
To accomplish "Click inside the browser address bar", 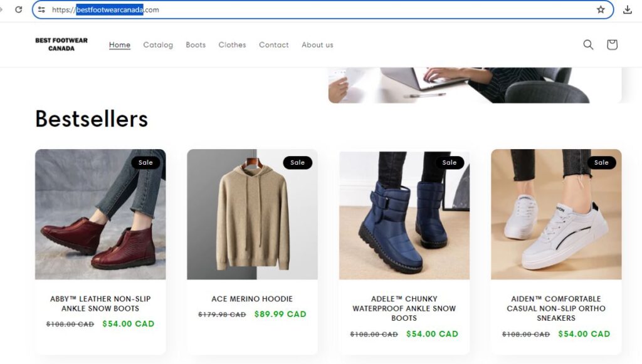I will 313,9.
